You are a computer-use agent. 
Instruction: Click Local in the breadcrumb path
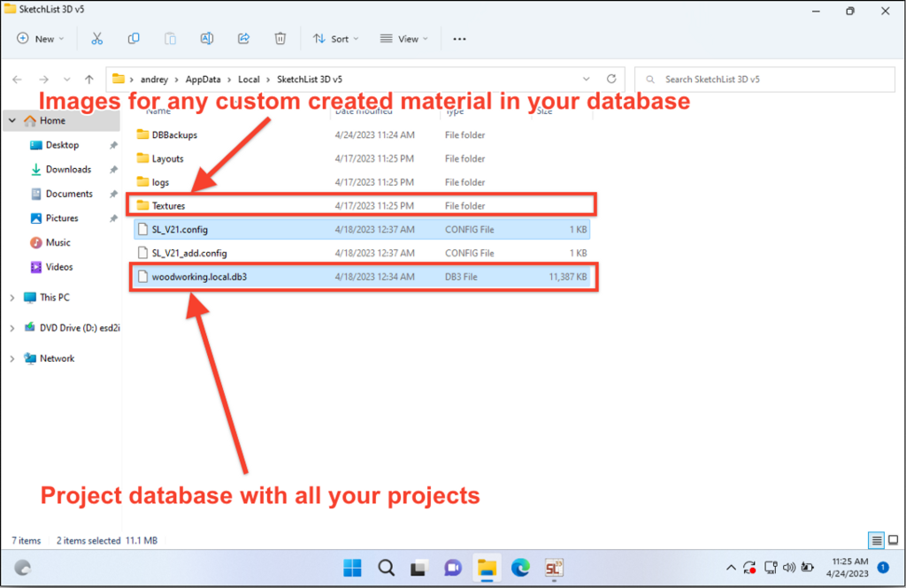point(249,79)
